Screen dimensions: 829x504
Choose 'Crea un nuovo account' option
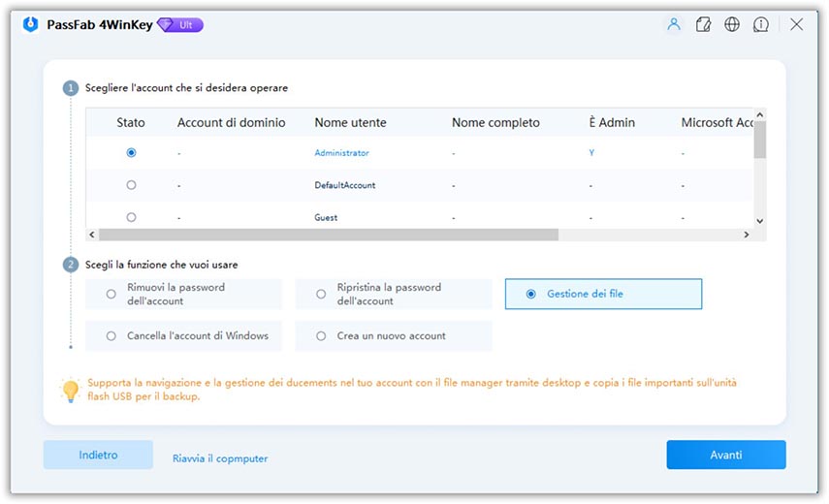[321, 336]
